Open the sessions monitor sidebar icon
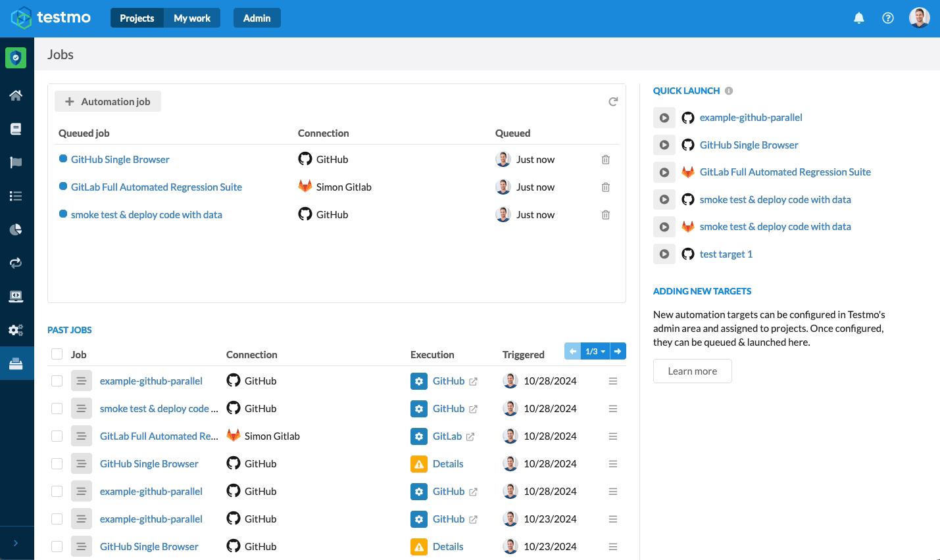This screenshot has height=560, width=940. coord(16,296)
